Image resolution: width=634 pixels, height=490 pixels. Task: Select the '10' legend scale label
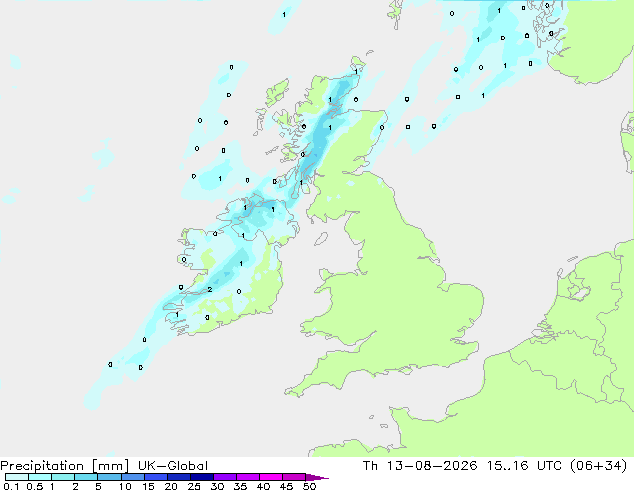point(125,486)
